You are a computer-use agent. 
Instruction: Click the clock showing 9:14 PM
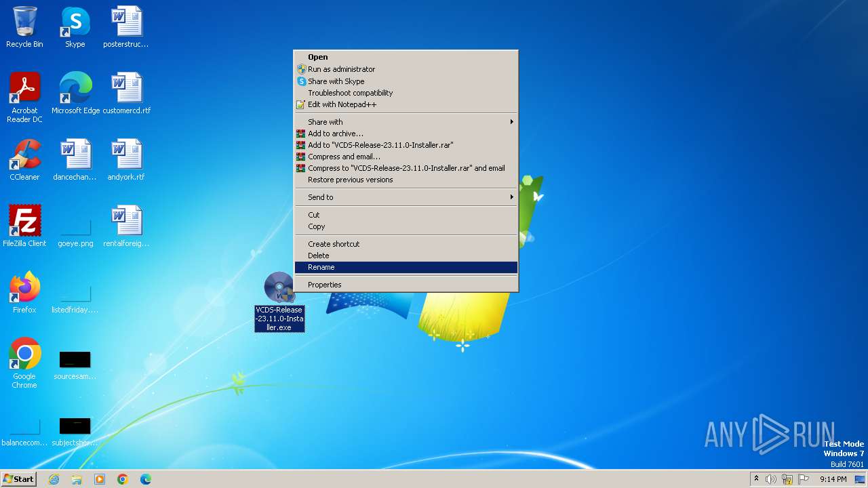point(833,479)
